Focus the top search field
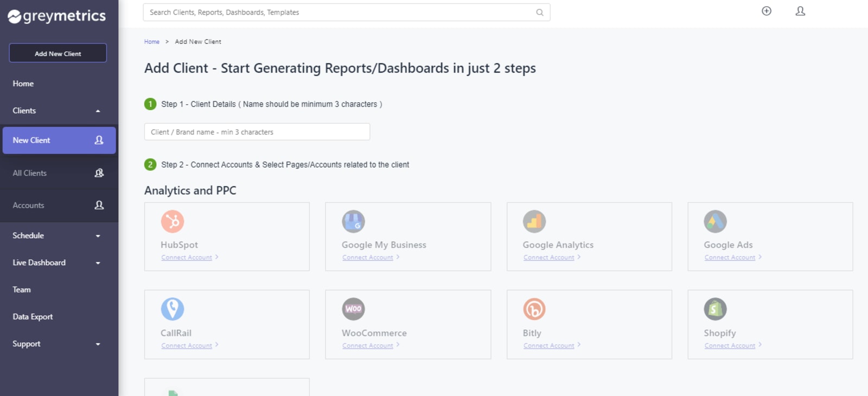This screenshot has width=868, height=396. pyautogui.click(x=347, y=12)
